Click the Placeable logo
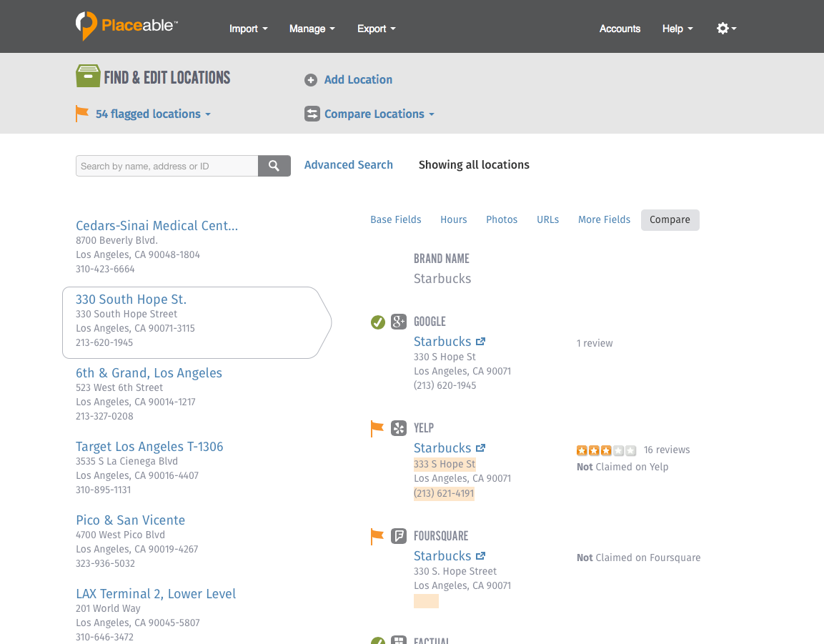824x644 pixels. pos(125,26)
